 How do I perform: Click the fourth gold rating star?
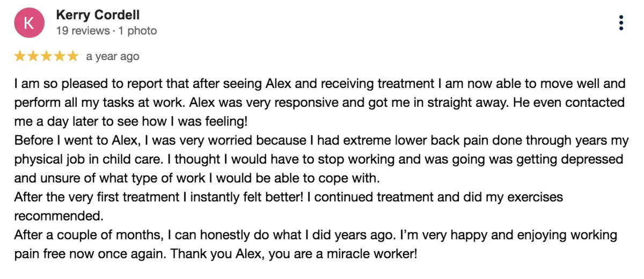point(60,56)
